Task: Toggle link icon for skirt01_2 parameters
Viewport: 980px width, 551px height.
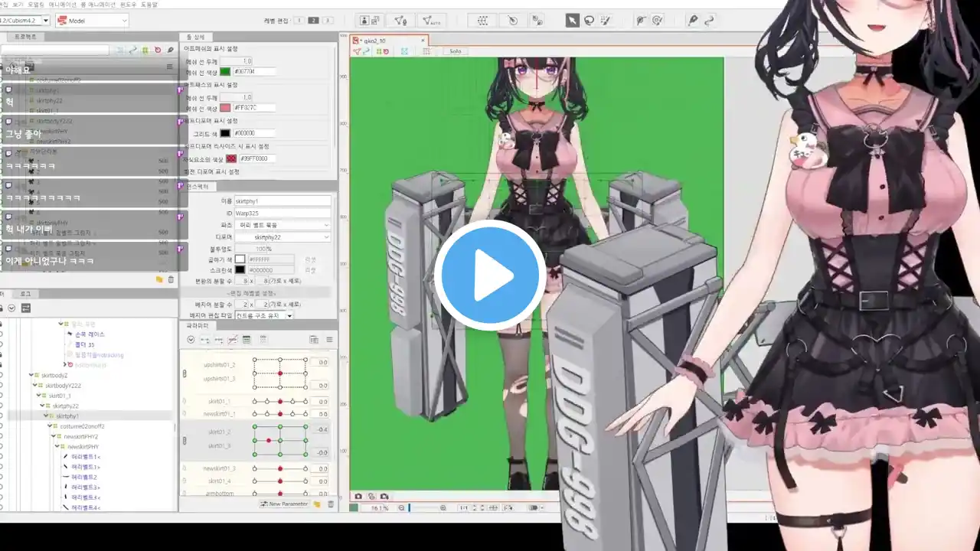Action: 184,440
